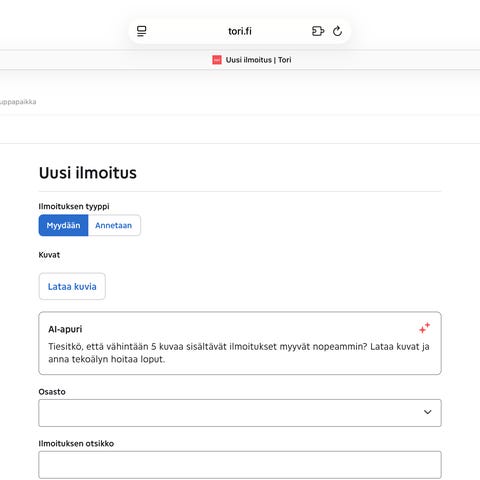Image resolution: width=480 pixels, height=480 pixels.
Task: Open the Osasto category select box
Action: (x=240, y=413)
